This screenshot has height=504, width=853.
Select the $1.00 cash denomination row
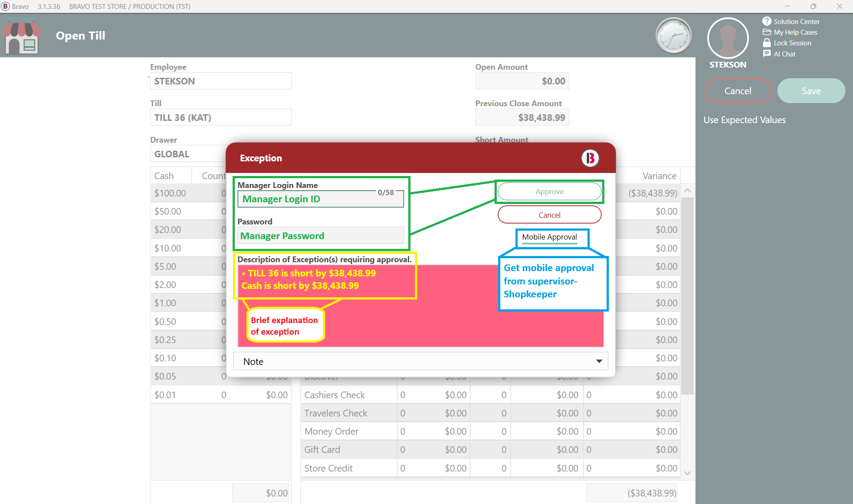[x=189, y=303]
